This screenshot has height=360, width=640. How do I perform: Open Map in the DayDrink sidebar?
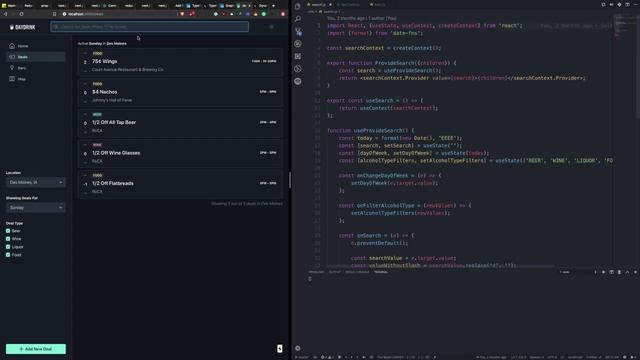[36, 79]
